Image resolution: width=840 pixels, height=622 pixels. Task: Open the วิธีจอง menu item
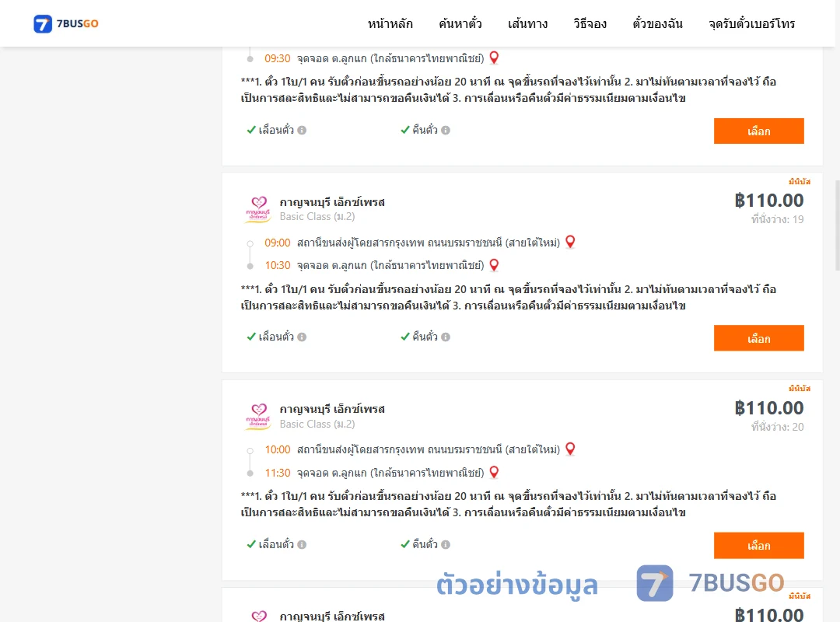[590, 23]
